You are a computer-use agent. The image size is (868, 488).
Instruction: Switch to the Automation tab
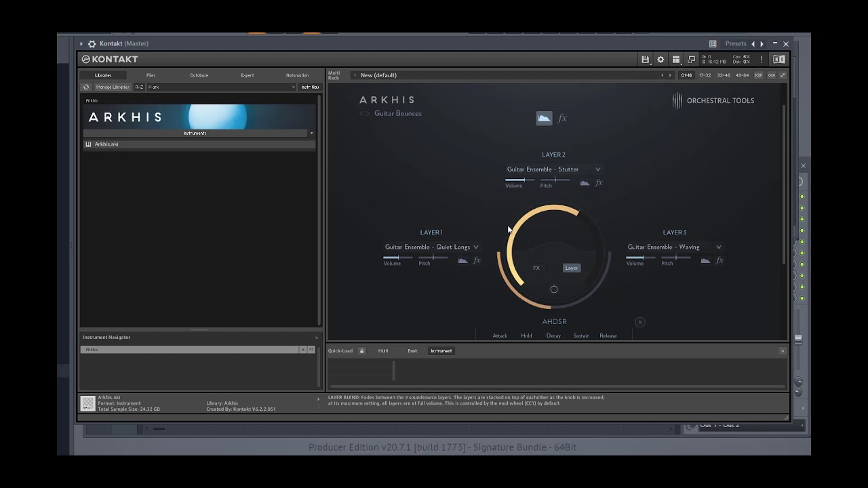pos(297,75)
